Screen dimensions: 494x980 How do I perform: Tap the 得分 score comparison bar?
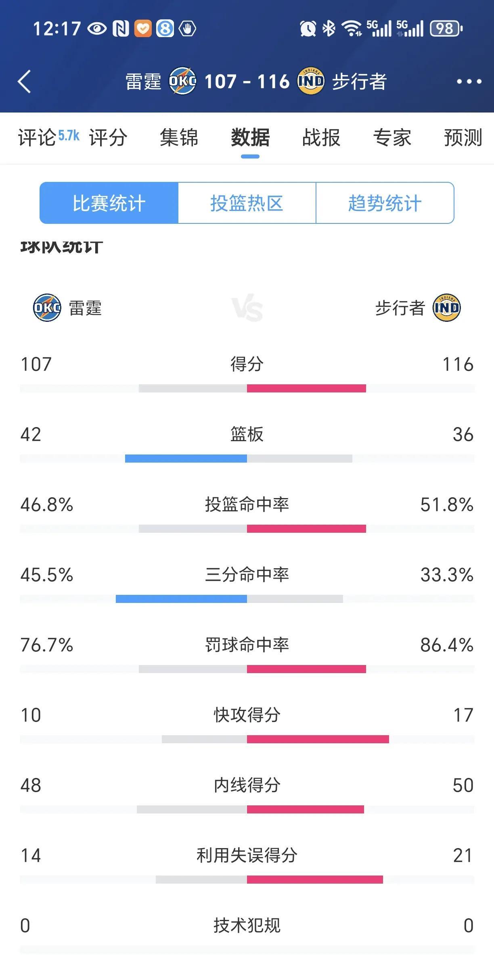(247, 388)
